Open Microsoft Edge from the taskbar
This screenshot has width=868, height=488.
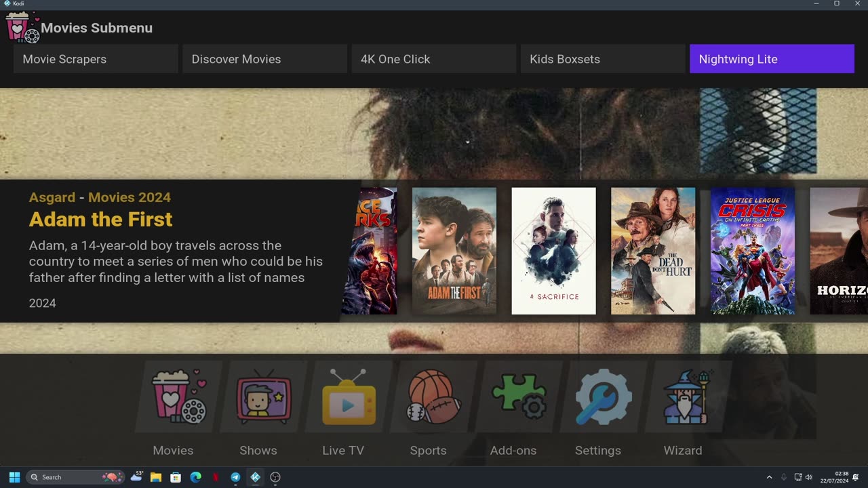195,477
